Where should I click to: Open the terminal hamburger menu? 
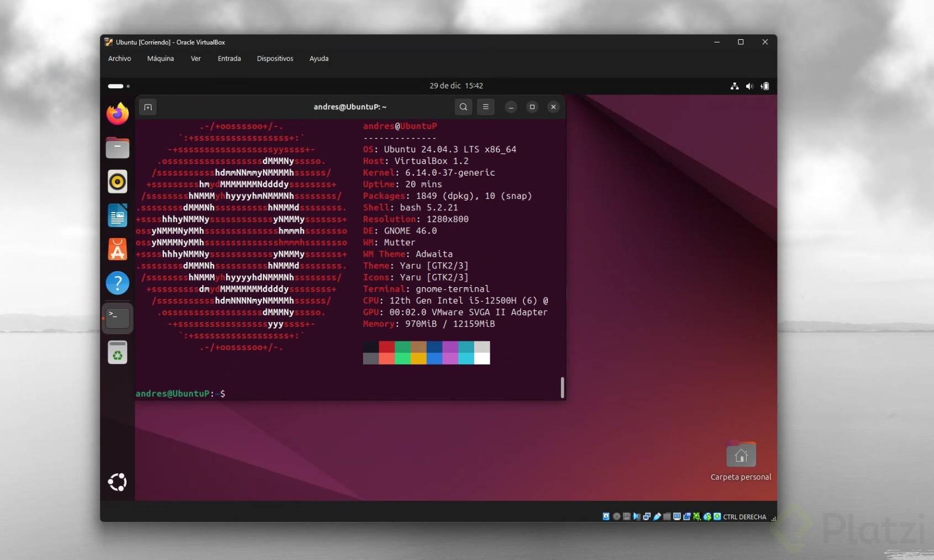click(485, 107)
